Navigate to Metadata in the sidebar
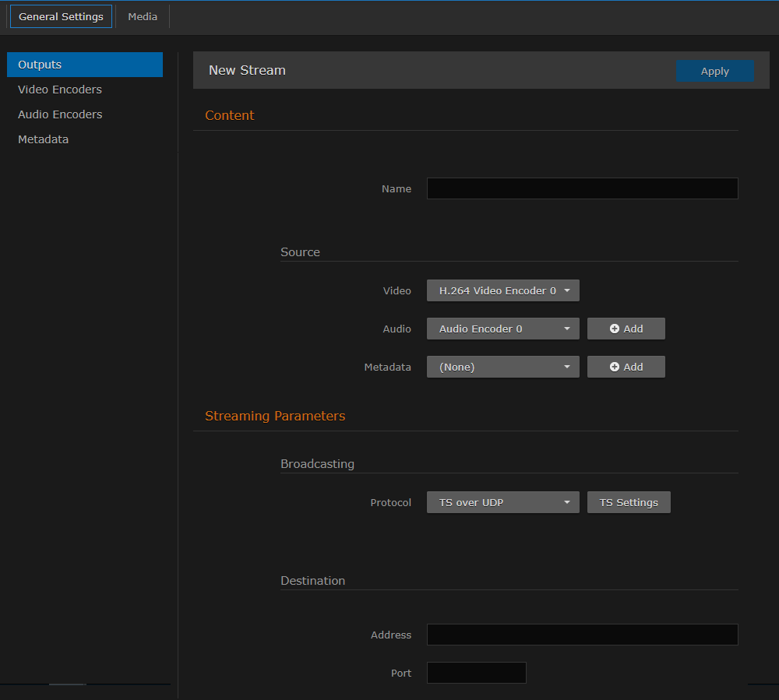The width and height of the screenshot is (779, 700). [44, 139]
